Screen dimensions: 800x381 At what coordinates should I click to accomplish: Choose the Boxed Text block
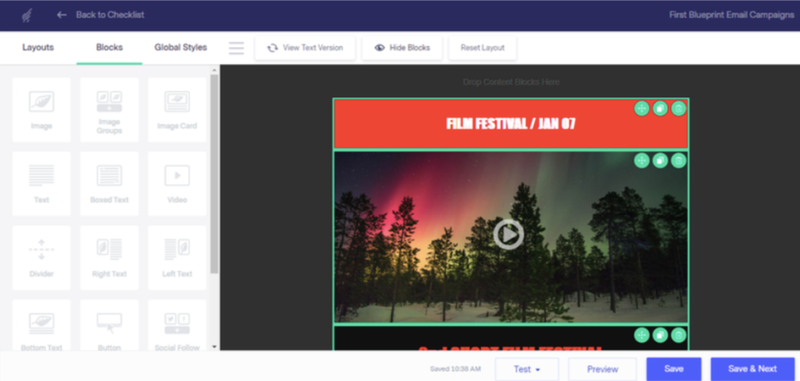[x=109, y=184]
